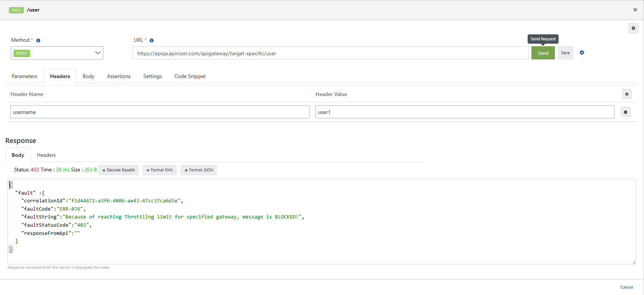Show the Code Snippet tab
The height and width of the screenshot is (295, 644).
(x=190, y=76)
